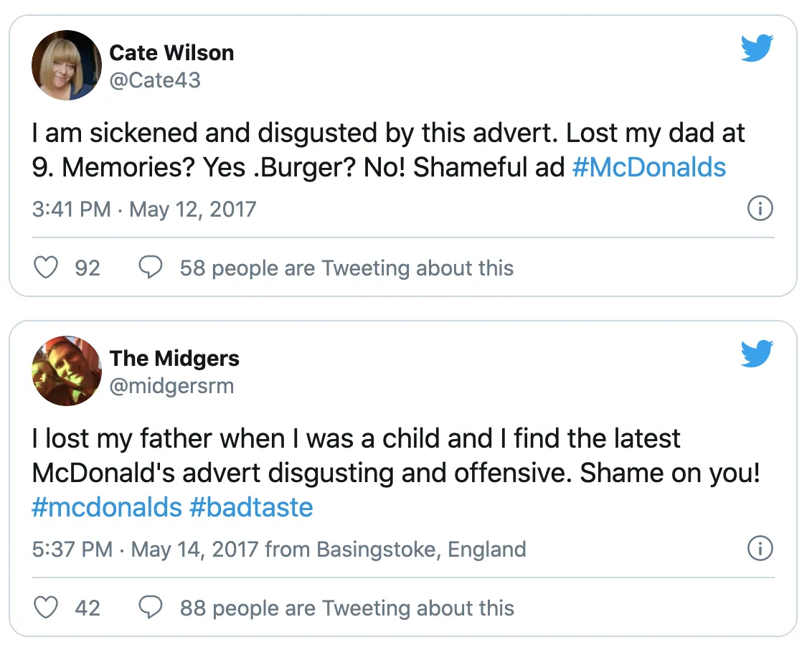Click the heart icon on Cate Wilson's tweet
Viewport: 812px width, 650px height.
(x=45, y=267)
